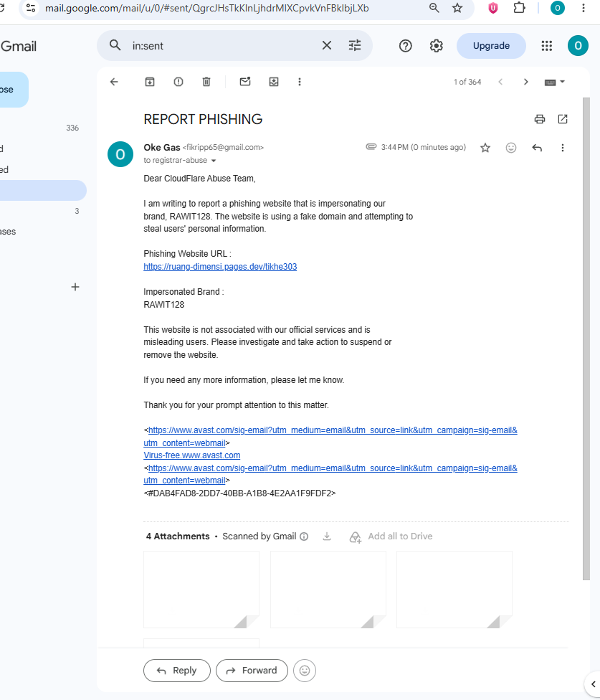Go to the newer conversation
Screen dimensions: 600x700
[500, 82]
